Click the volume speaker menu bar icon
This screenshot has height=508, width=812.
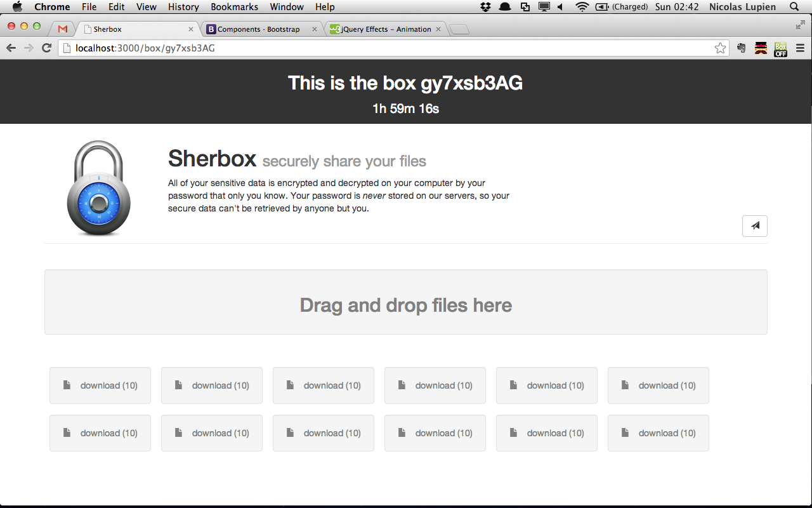[561, 7]
